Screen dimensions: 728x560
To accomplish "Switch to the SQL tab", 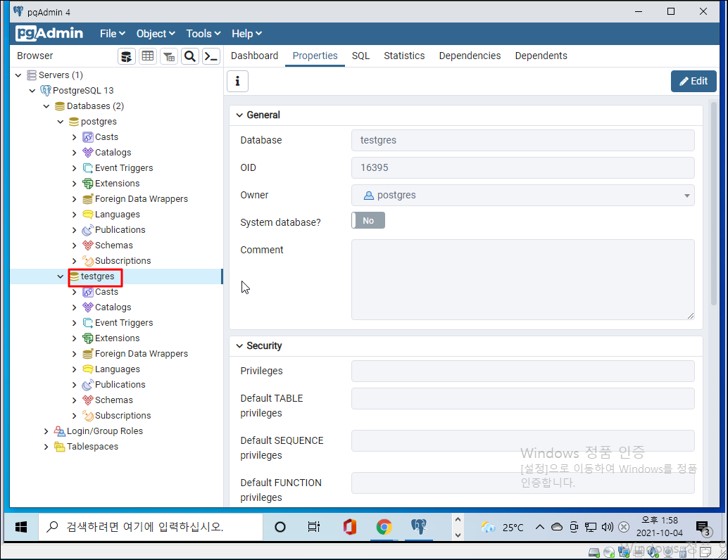I will [x=360, y=56].
